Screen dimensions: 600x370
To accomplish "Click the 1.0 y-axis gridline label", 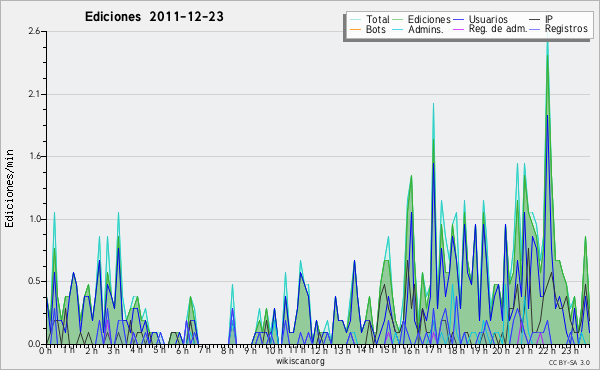I will 34,219.
